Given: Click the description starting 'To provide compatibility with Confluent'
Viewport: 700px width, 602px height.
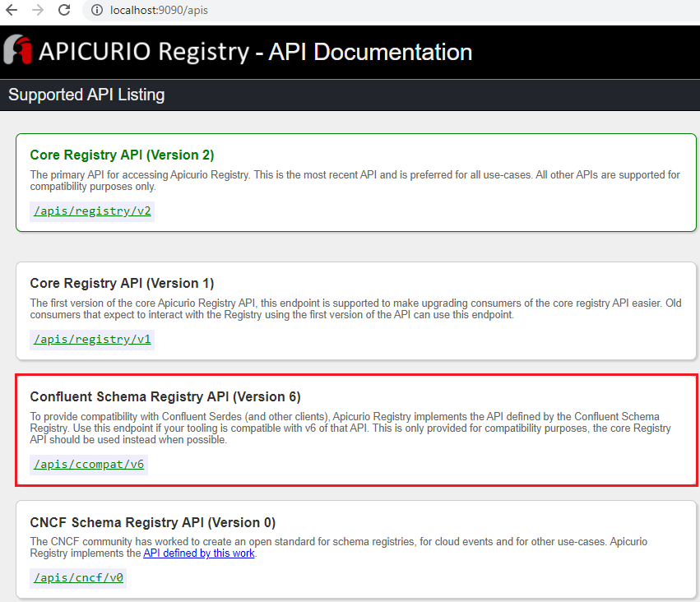Looking at the screenshot, I should point(350,428).
